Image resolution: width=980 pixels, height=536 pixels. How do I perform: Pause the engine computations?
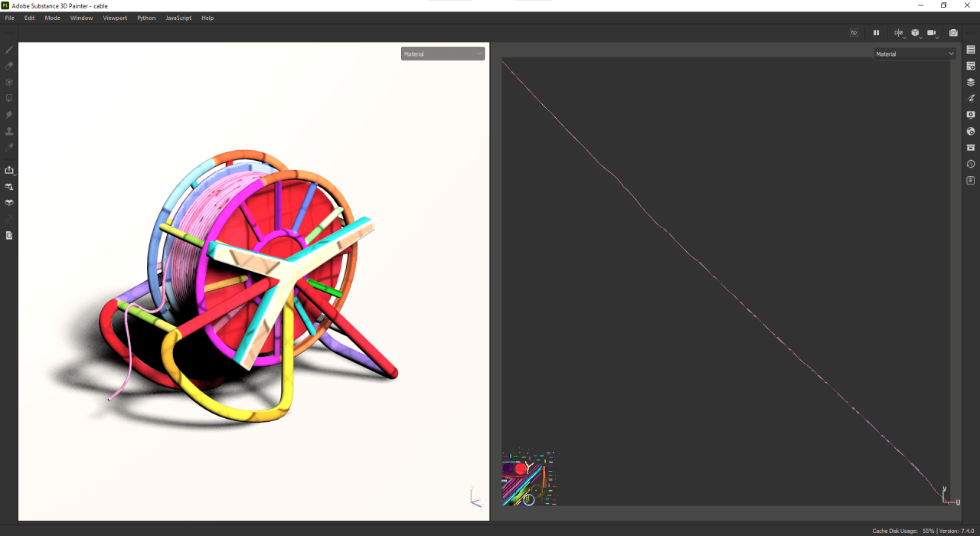[877, 33]
